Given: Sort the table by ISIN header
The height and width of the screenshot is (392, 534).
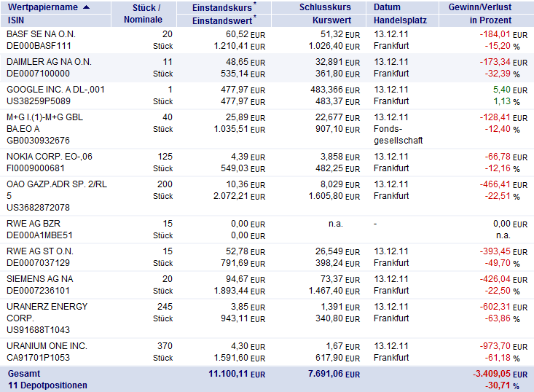Looking at the screenshot, I should click(16, 20).
